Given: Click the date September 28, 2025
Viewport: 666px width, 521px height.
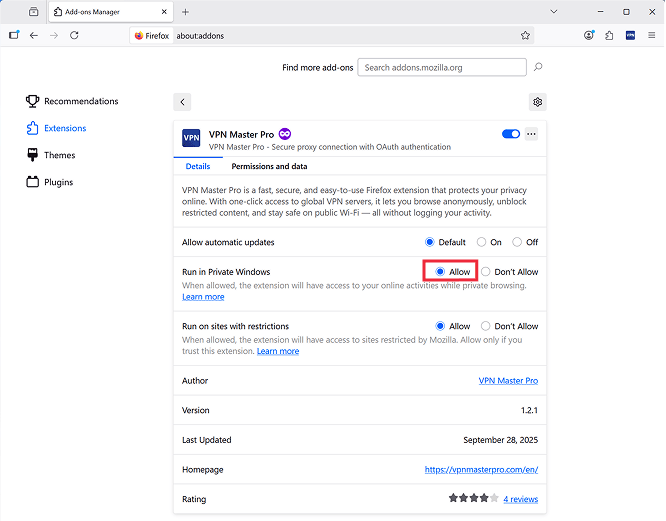Looking at the screenshot, I should (x=500, y=440).
